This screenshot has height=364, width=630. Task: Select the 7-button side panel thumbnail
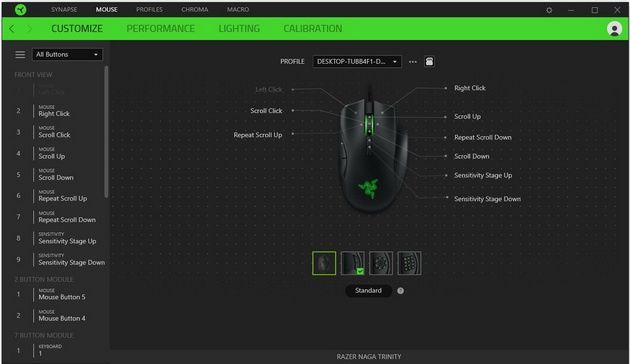[x=381, y=263]
